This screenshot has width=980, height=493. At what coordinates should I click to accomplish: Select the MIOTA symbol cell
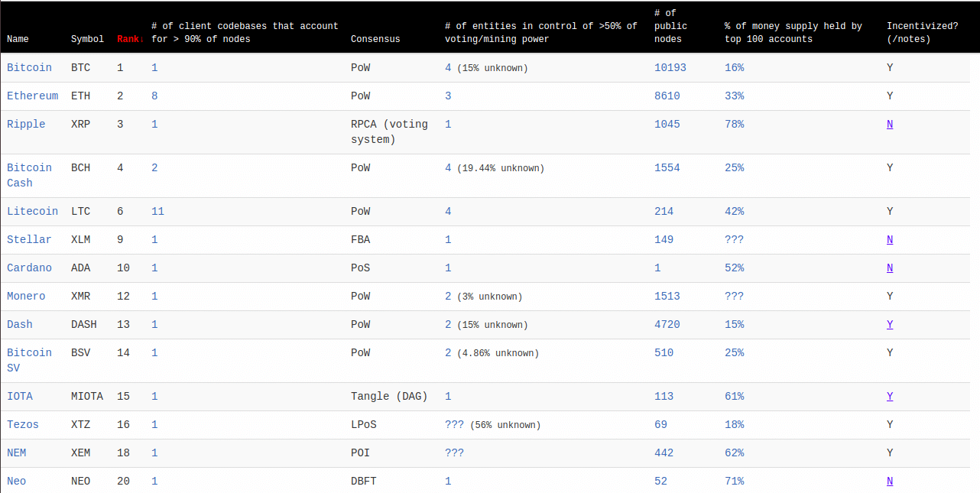tap(87, 396)
